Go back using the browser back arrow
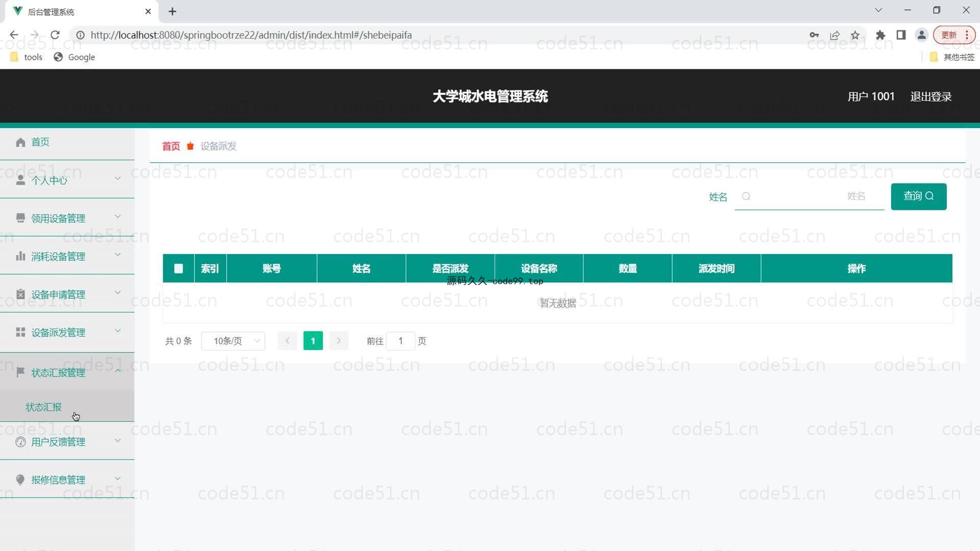Viewport: 980px width, 551px height. [14, 35]
